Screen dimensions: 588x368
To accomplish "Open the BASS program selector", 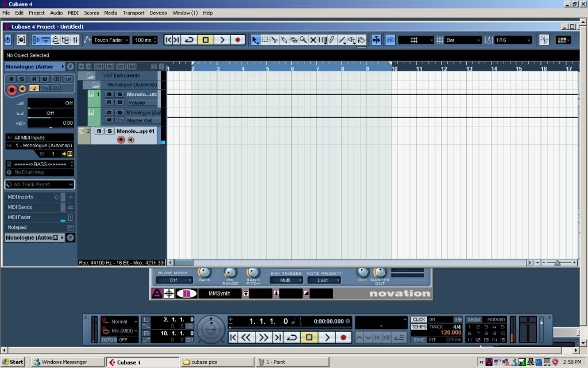I will tap(40, 164).
